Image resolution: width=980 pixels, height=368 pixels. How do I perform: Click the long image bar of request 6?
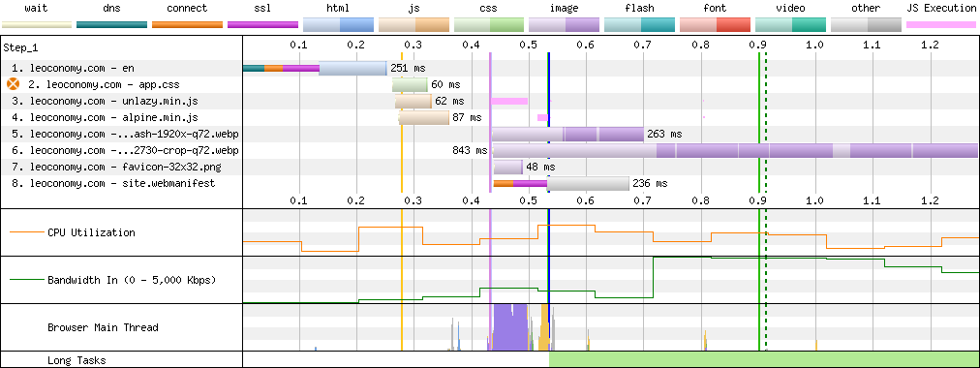(736, 150)
